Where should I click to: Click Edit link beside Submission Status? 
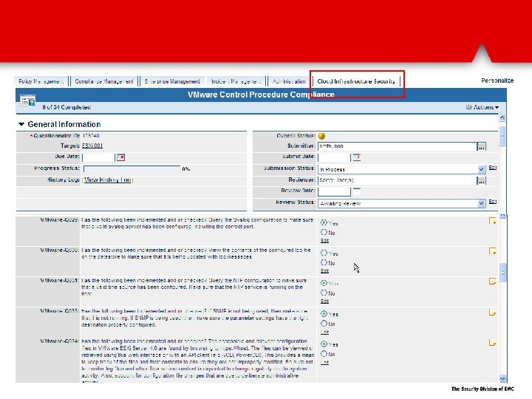click(493, 168)
